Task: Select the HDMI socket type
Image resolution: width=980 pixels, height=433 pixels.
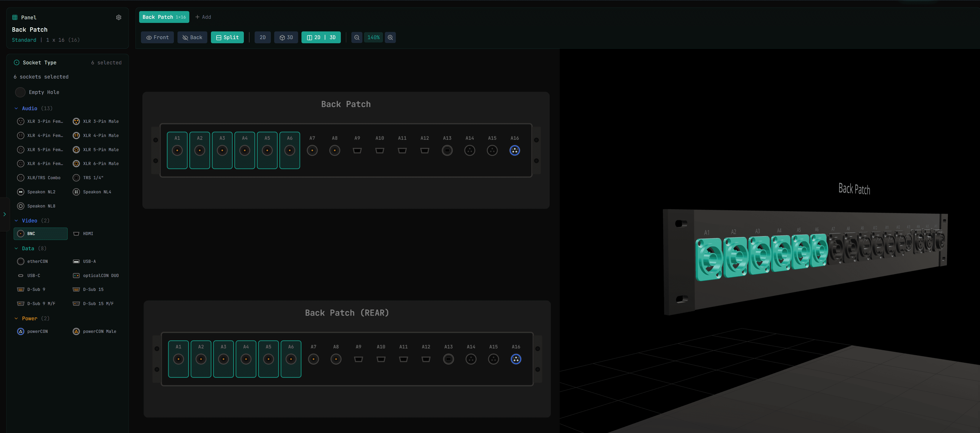Action: pyautogui.click(x=96, y=234)
